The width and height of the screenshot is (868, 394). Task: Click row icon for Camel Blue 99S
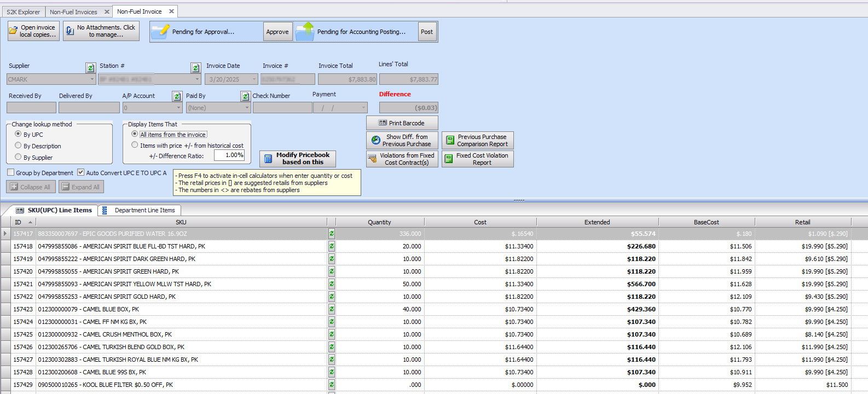[x=332, y=372]
